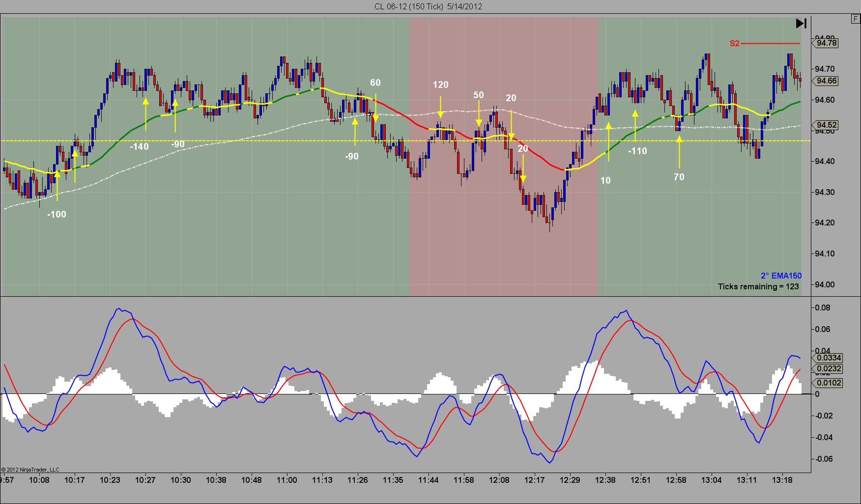The height and width of the screenshot is (504, 861).
Task: Click the 94.00 price axis label
Action: (824, 284)
